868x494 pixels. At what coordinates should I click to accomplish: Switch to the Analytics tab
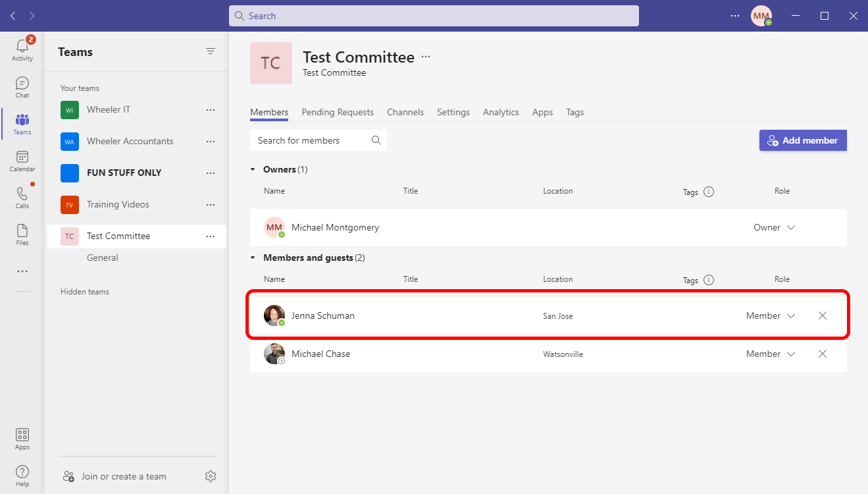pyautogui.click(x=501, y=112)
